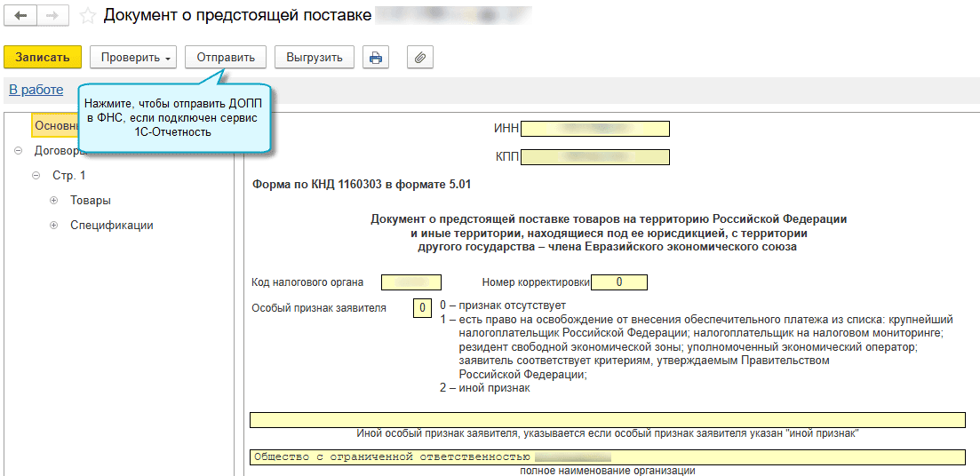Go forward with the right arrow
This screenshot has width=980, height=476.
pos(53,15)
